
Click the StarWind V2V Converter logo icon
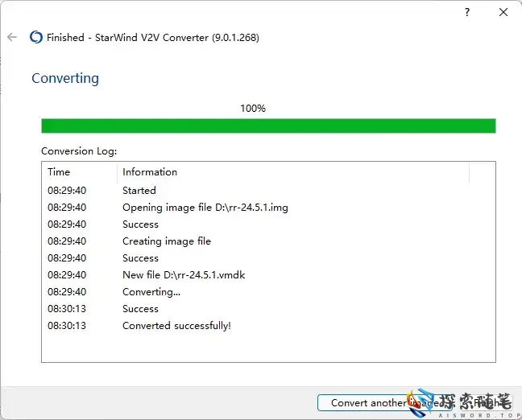(35, 37)
